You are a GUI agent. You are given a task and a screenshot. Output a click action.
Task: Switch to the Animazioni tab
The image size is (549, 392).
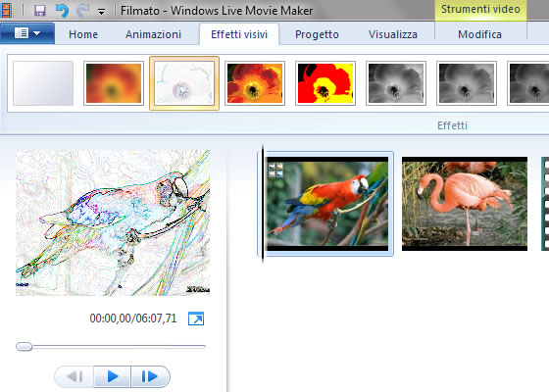coord(153,34)
